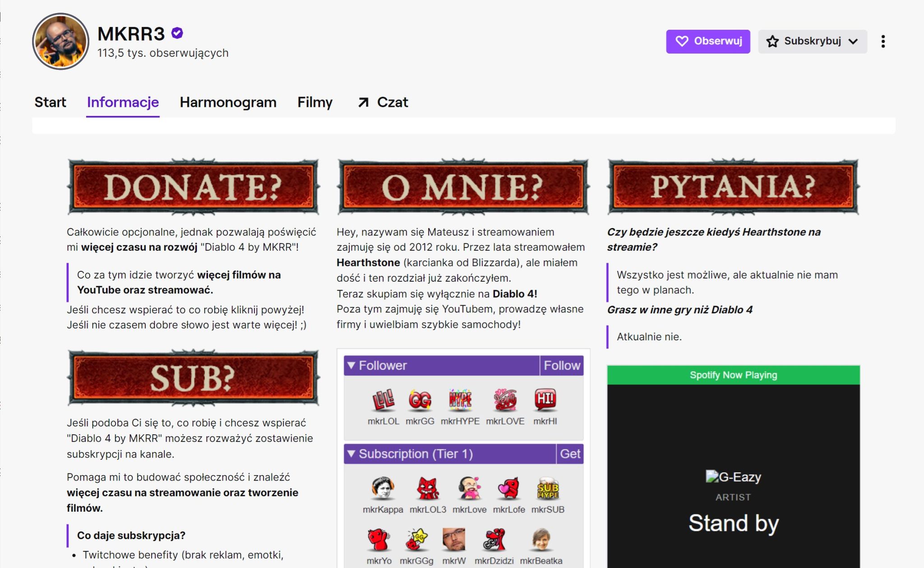924x568 pixels.
Task: Click the Czat external arrow icon
Action: (363, 103)
